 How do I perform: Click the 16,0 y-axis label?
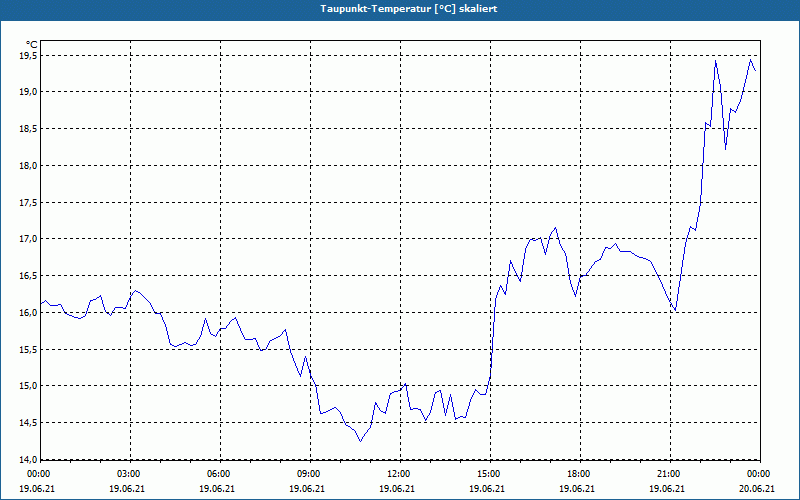[29, 313]
